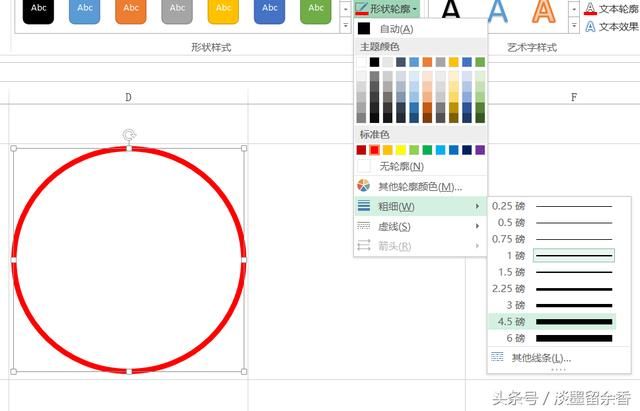Pick the purple standard color swatch

pos(480,150)
